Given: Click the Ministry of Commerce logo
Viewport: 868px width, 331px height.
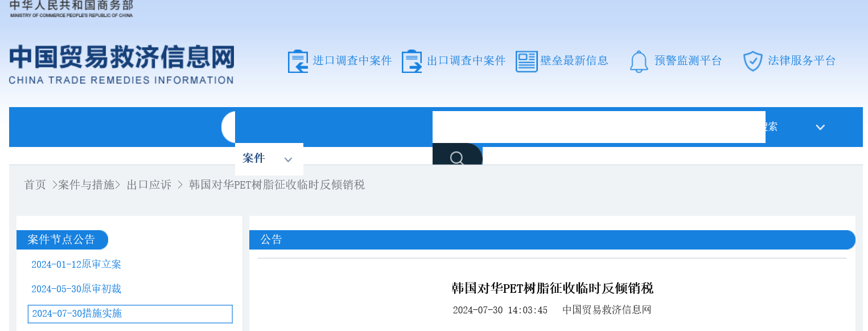Looking at the screenshot, I should click(x=71, y=9).
